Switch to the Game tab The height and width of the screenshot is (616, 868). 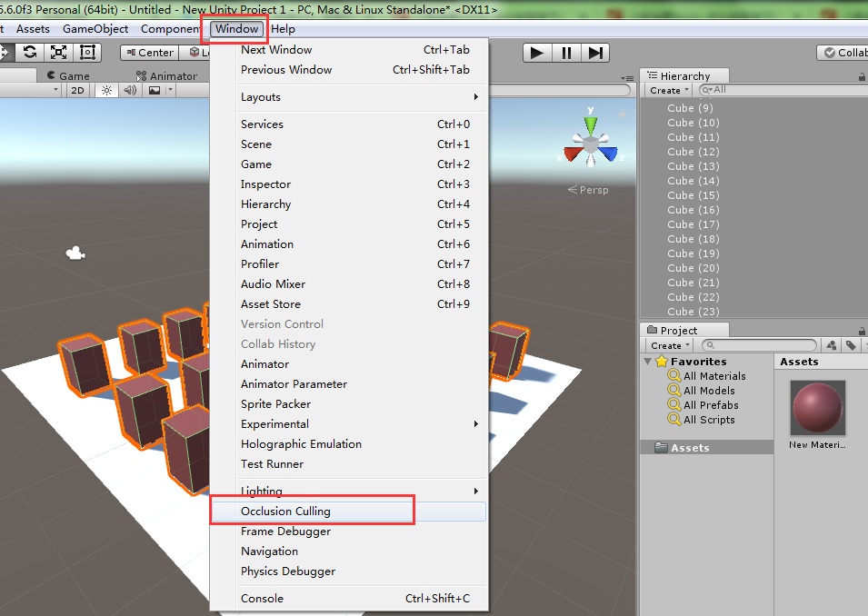coord(69,75)
